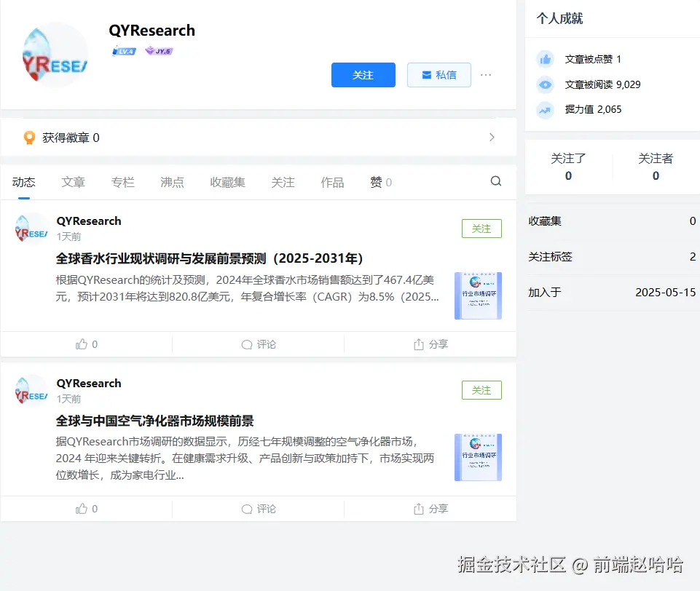Open the perfume industry forecast article title
Viewport: 700px width, 591px height.
click(201, 258)
